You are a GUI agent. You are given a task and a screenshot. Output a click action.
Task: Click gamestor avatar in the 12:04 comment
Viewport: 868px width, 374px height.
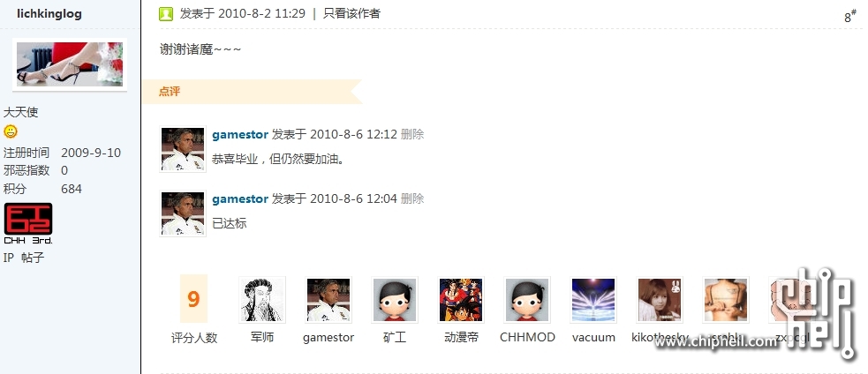point(183,213)
